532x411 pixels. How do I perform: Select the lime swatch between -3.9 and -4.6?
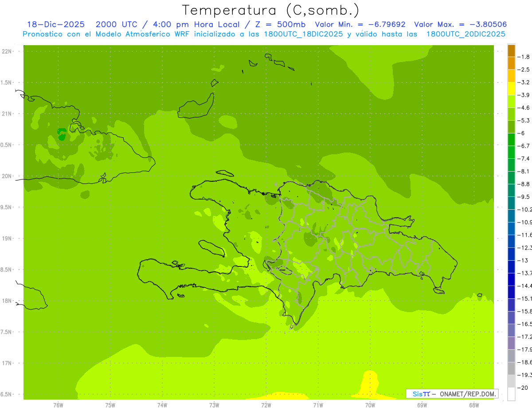click(x=511, y=101)
